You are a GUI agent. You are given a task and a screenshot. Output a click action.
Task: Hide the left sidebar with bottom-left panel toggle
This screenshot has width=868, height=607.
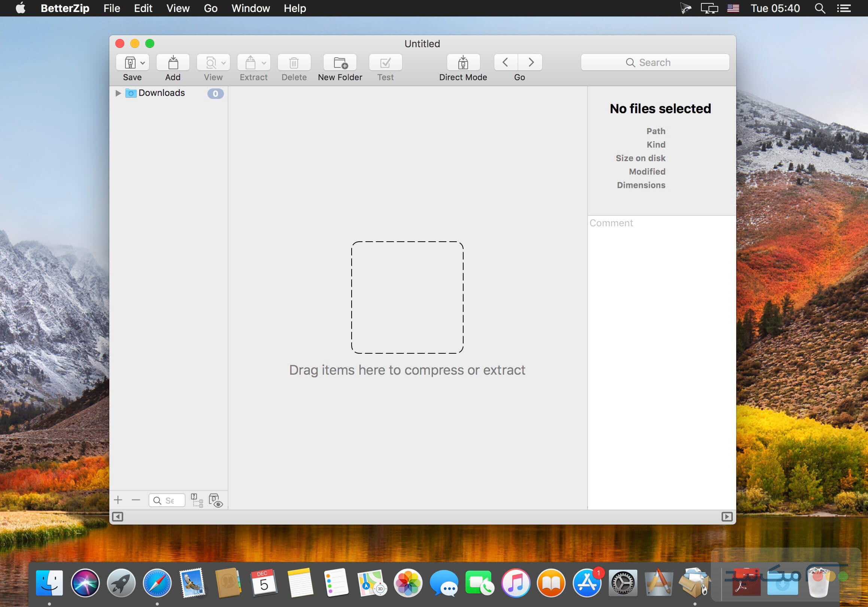(x=118, y=517)
